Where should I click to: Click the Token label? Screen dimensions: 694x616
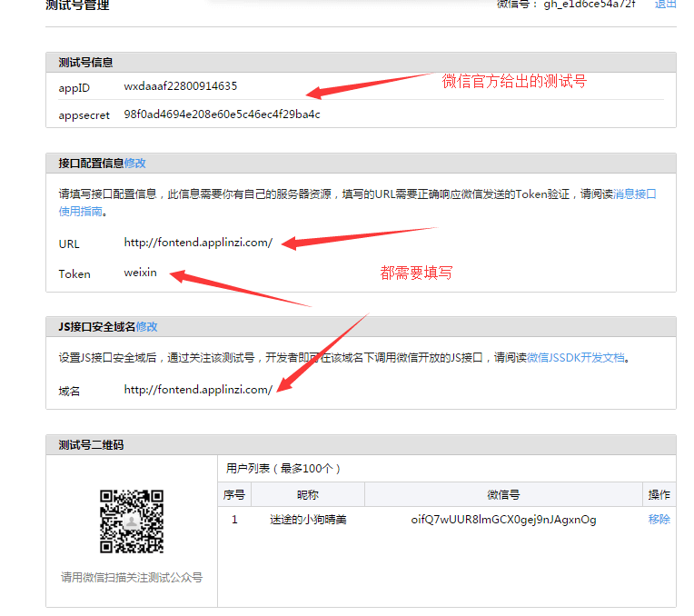[74, 274]
